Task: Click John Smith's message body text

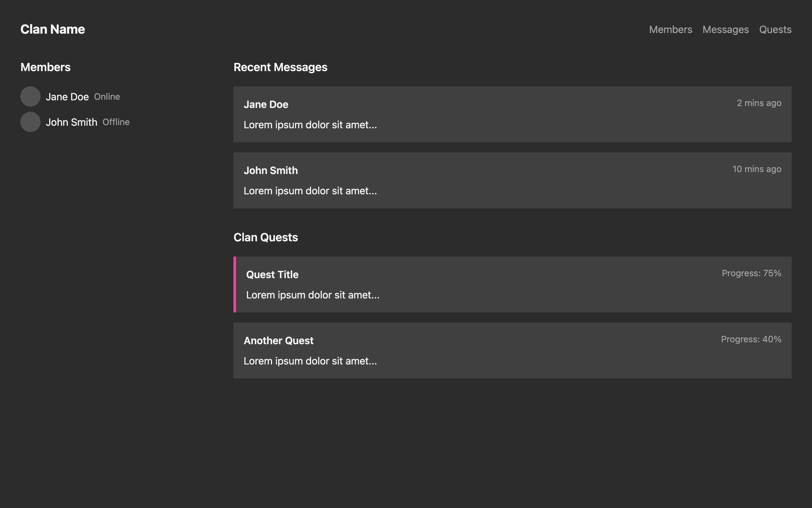Action: click(x=310, y=191)
